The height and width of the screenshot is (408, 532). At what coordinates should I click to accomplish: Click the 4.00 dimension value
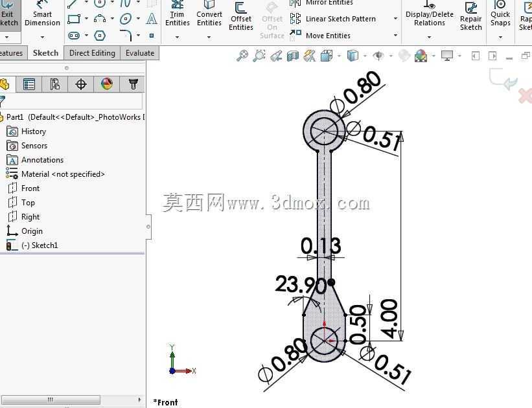[389, 319]
